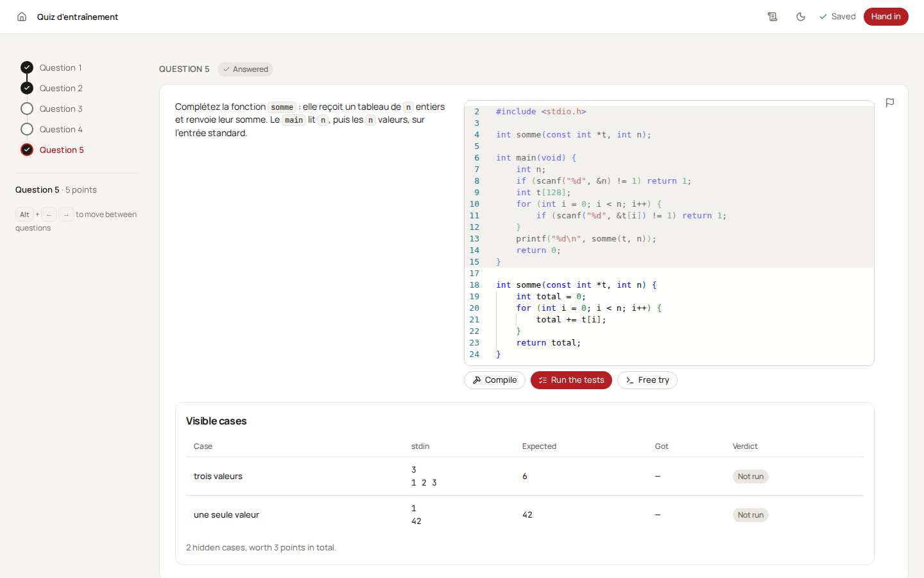Image resolution: width=924 pixels, height=578 pixels.
Task: Open Free try mode
Action: point(647,380)
